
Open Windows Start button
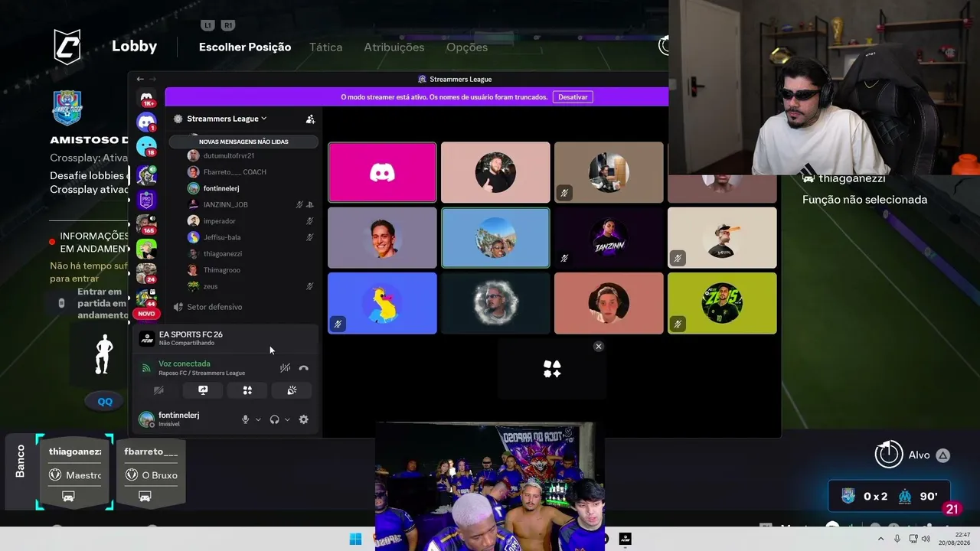coord(355,539)
